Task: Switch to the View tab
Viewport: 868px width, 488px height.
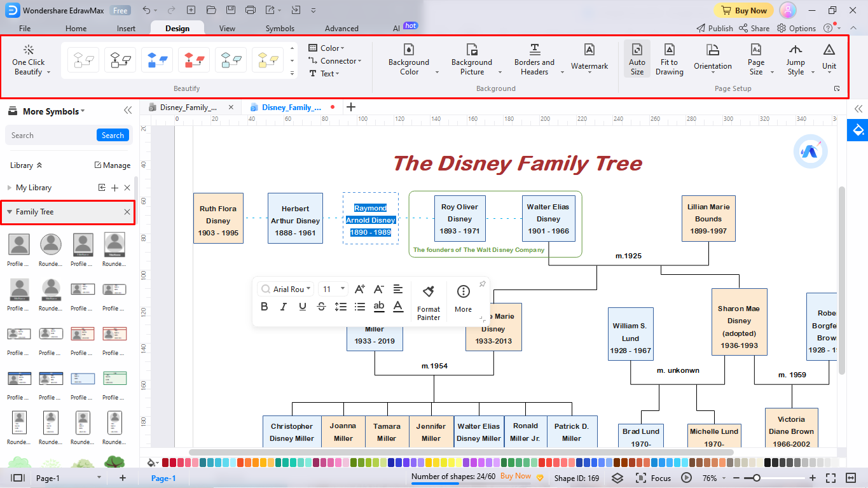Action: click(227, 28)
